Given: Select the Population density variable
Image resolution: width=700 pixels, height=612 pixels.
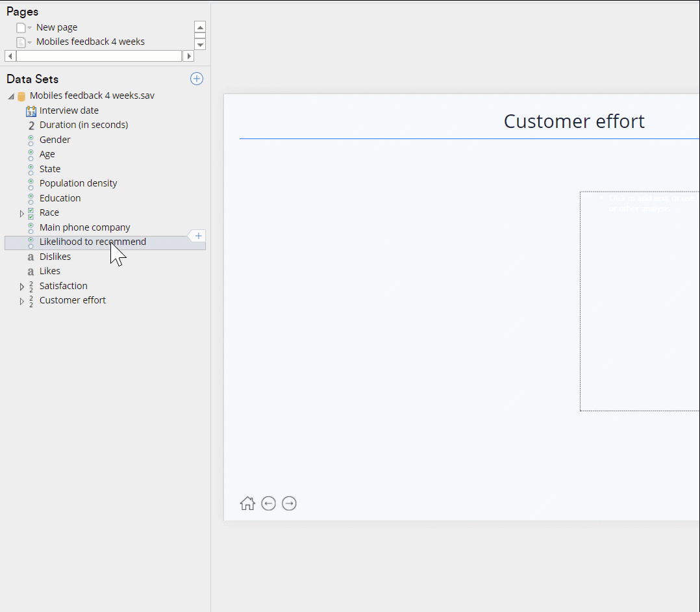Looking at the screenshot, I should (78, 183).
